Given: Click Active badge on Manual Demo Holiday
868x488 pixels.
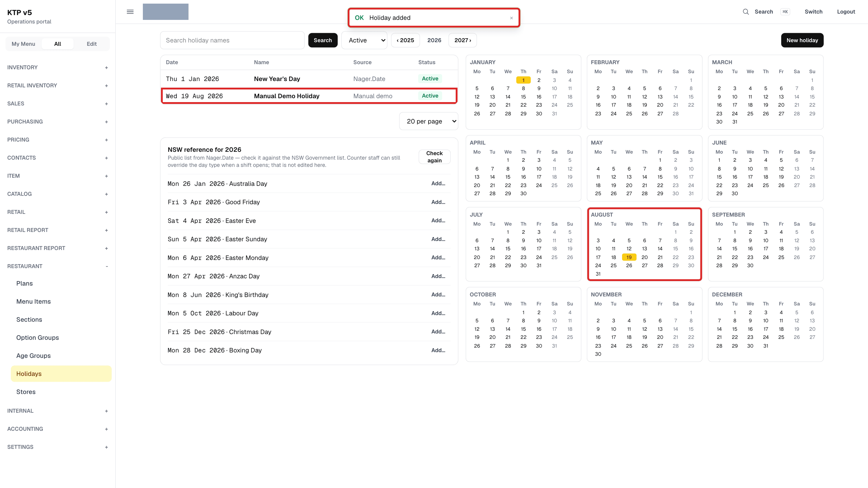Looking at the screenshot, I should (x=430, y=96).
